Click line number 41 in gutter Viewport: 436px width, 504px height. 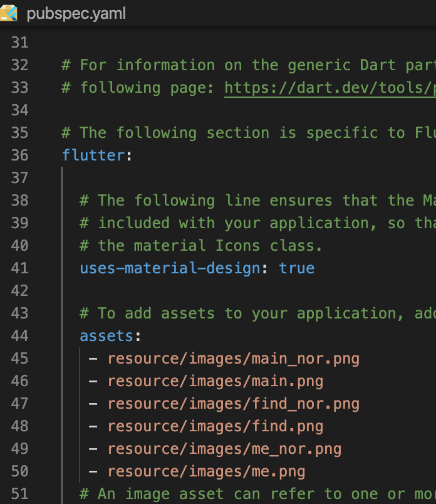[x=19, y=268]
